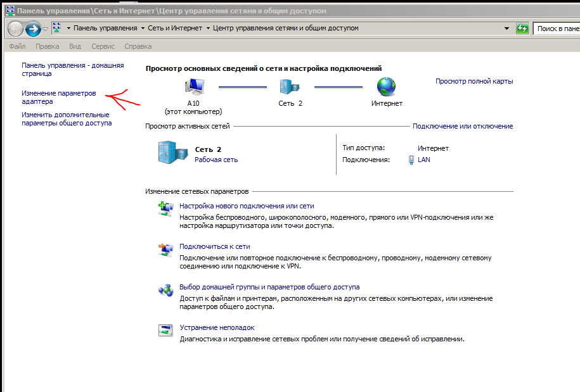
Task: Click the new connection setup icon
Action: tap(165, 210)
